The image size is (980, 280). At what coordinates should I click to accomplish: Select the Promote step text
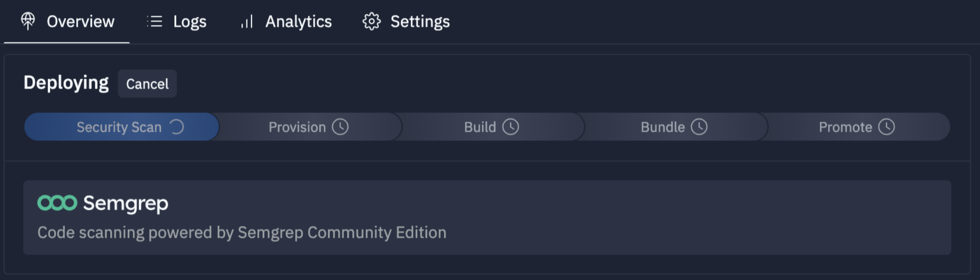click(x=845, y=127)
